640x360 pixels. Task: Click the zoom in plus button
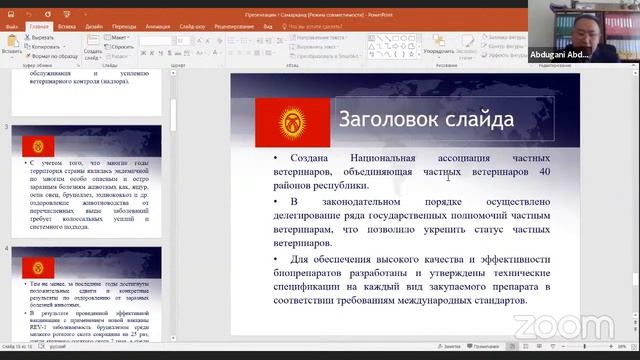tap(611, 347)
